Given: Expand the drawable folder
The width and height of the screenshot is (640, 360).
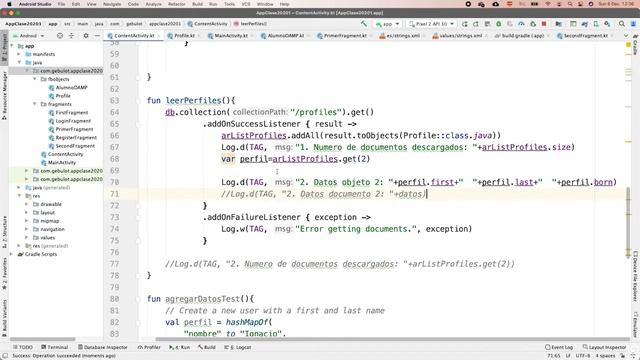Looking at the screenshot, I should [27, 204].
